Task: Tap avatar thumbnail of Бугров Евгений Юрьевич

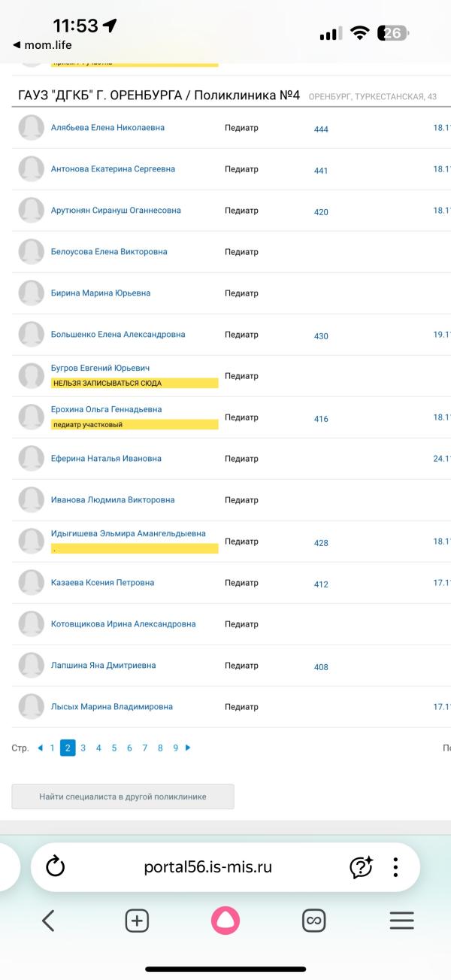Action: tap(32, 375)
